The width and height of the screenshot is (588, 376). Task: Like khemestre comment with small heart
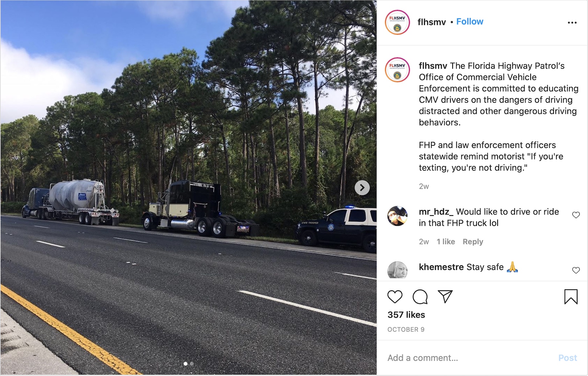[576, 270]
